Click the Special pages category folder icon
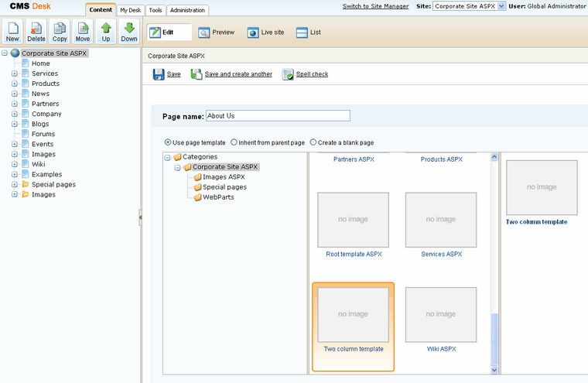The height and width of the screenshot is (383, 588). coord(197,187)
